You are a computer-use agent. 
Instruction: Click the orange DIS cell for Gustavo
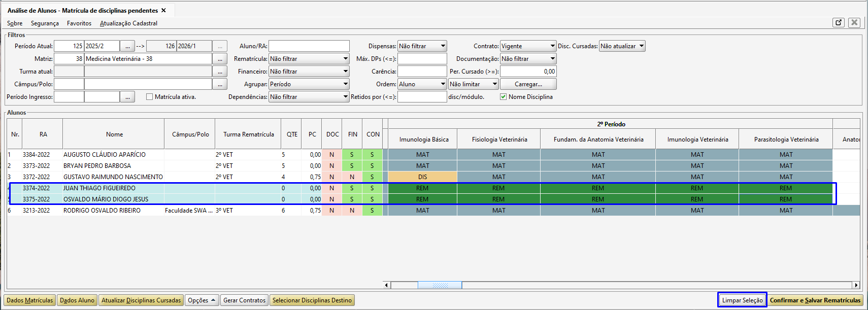point(423,177)
